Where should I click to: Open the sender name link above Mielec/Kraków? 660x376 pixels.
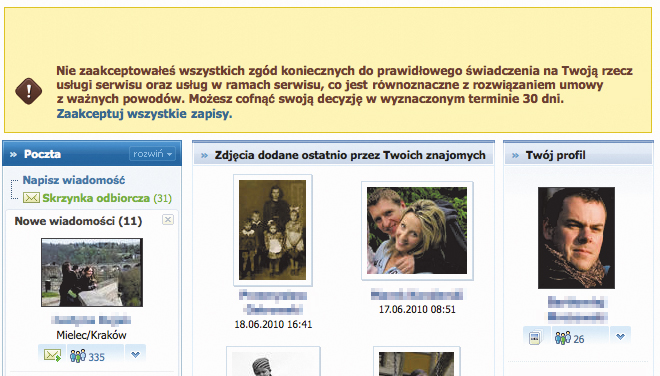[91, 321]
